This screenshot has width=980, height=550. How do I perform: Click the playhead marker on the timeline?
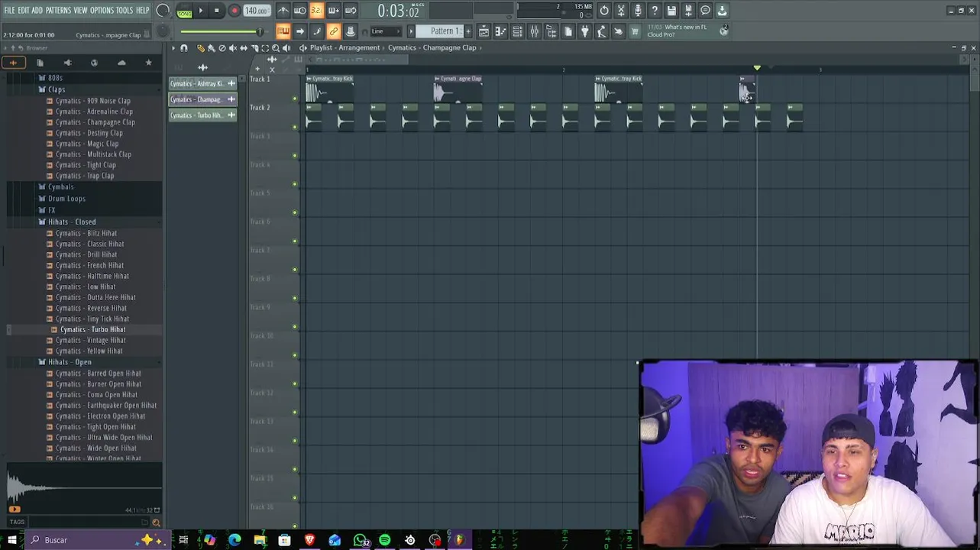click(x=757, y=68)
